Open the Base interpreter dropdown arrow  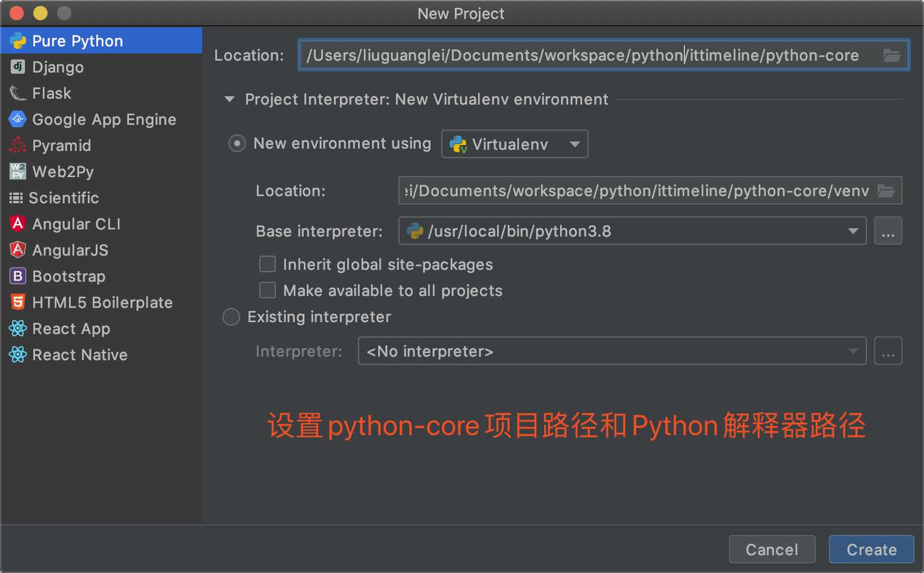click(853, 231)
